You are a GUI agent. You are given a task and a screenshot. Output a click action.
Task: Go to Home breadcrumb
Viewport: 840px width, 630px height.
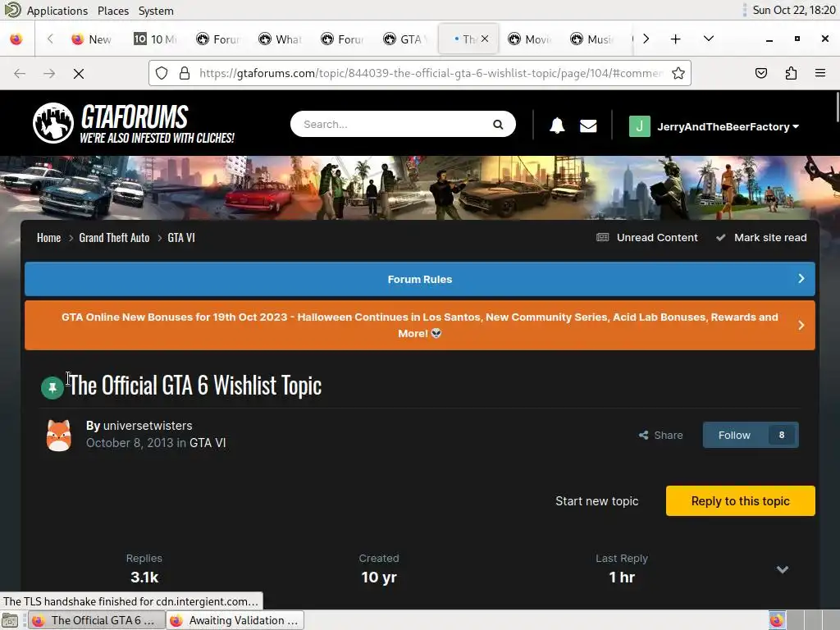point(48,237)
